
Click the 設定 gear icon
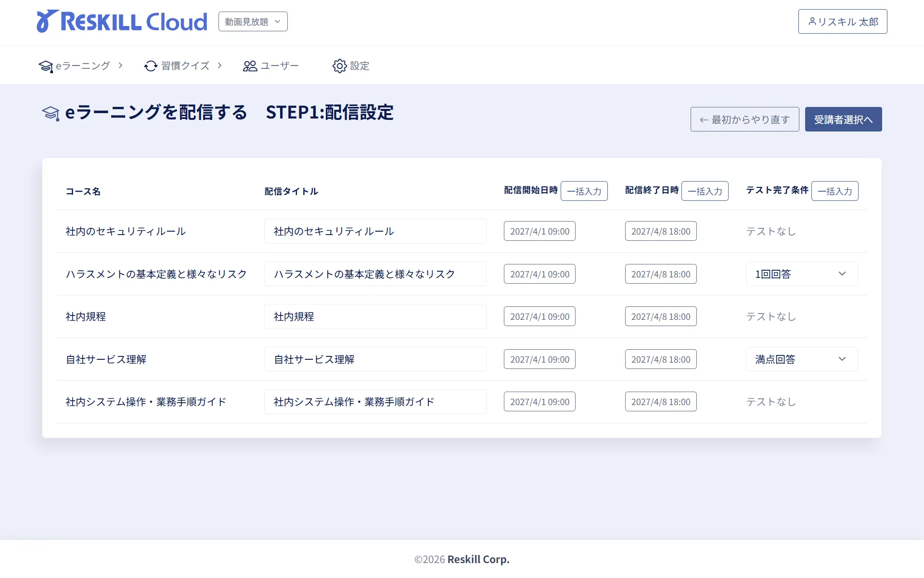pos(339,66)
